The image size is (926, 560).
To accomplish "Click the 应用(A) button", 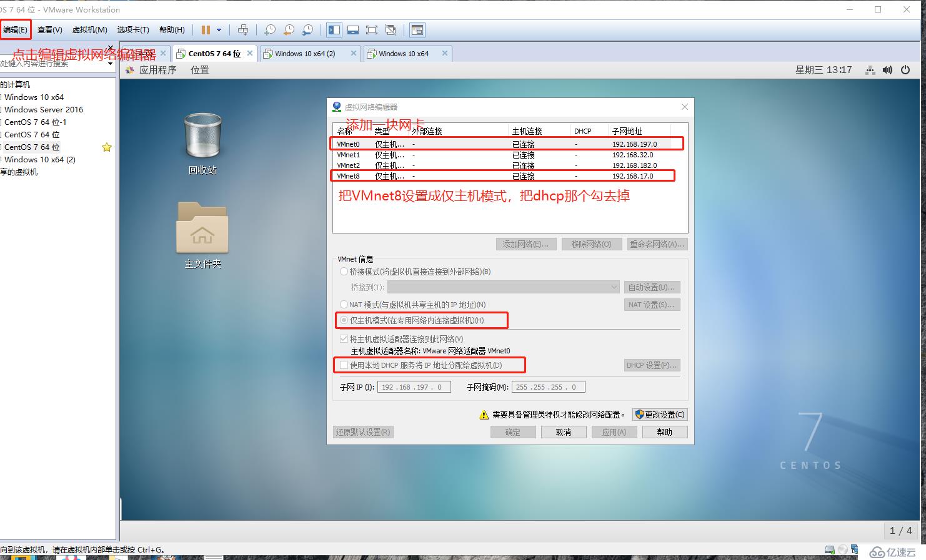I will coord(614,432).
